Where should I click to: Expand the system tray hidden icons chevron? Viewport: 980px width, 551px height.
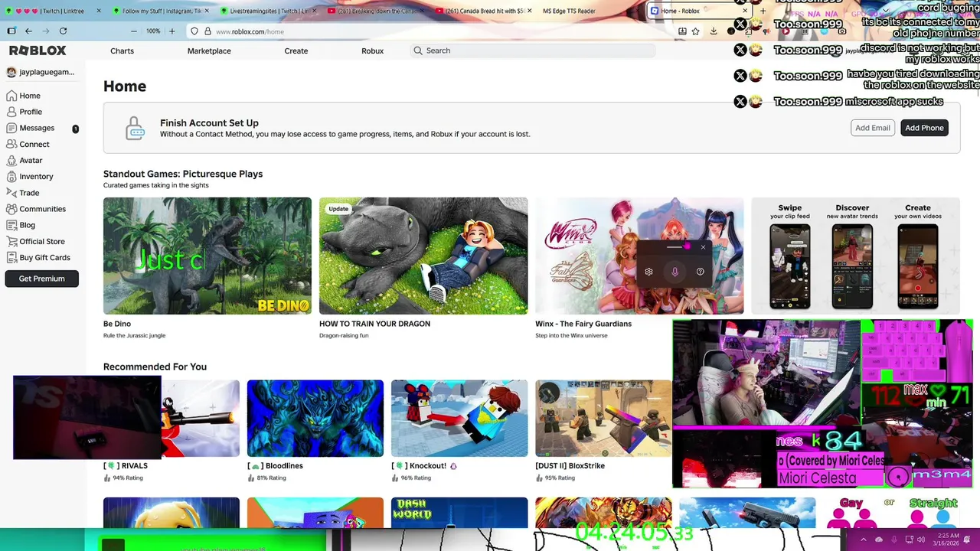click(x=864, y=540)
